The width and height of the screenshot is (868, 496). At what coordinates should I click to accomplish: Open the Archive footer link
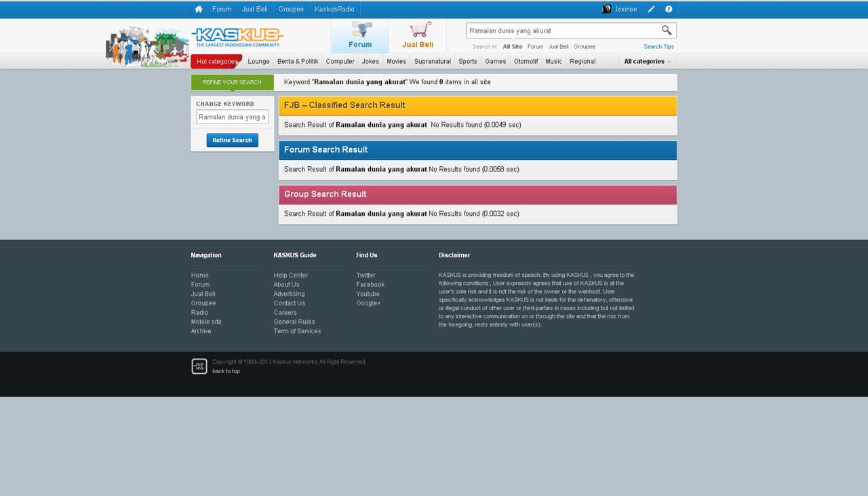201,331
